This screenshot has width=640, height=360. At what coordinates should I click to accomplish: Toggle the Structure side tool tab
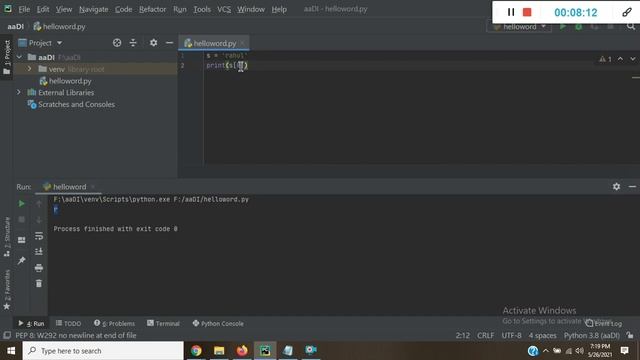(x=7, y=237)
